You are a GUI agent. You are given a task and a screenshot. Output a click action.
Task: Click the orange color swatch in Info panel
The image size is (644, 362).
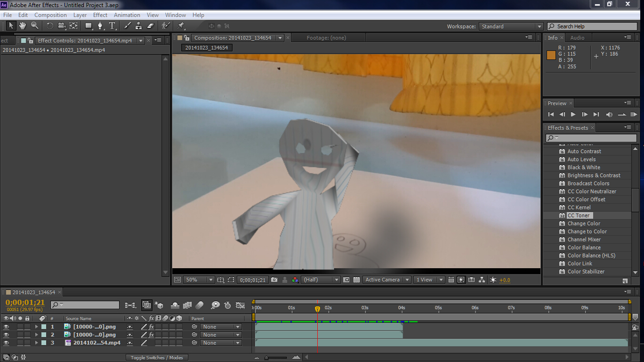(551, 55)
